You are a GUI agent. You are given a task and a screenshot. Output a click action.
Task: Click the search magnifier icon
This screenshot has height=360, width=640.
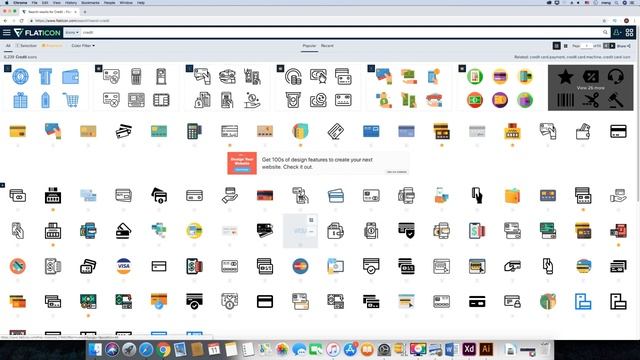point(605,32)
